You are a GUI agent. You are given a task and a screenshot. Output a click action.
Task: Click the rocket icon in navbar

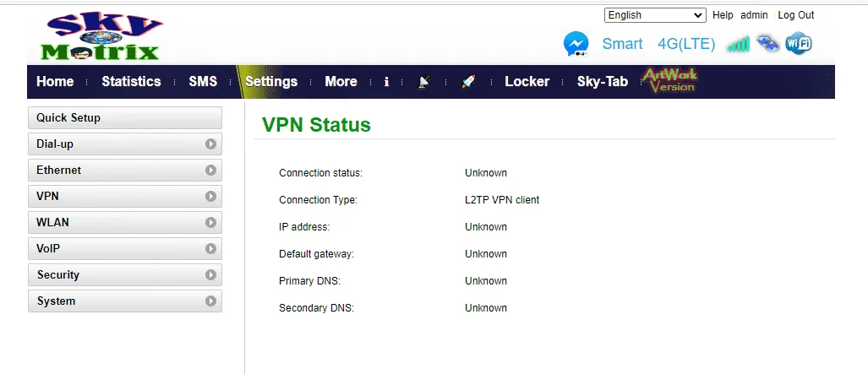(468, 82)
